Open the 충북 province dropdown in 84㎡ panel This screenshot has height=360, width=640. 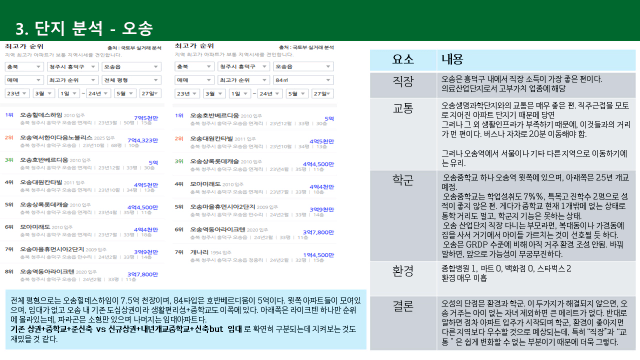click(194, 67)
